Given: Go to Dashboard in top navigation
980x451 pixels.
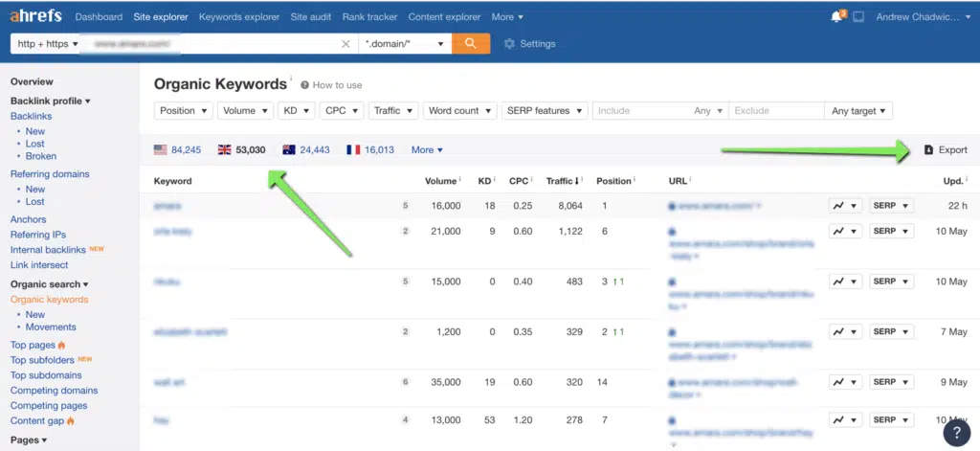Looking at the screenshot, I should pyautogui.click(x=99, y=17).
